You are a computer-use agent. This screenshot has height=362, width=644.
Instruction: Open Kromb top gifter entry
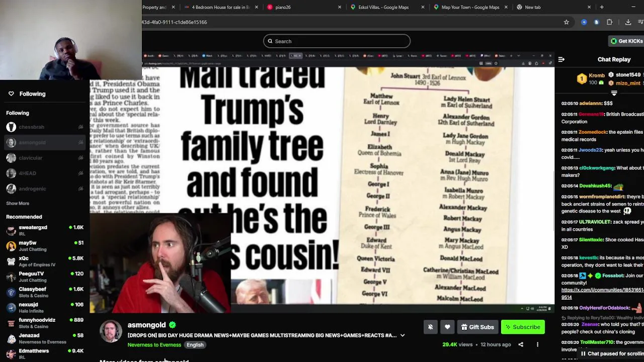[x=591, y=79]
